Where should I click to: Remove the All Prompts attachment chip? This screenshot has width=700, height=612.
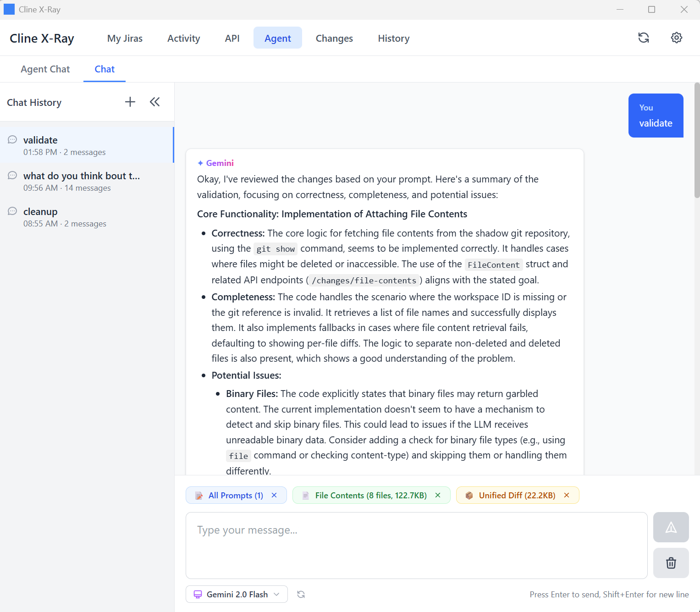click(274, 495)
